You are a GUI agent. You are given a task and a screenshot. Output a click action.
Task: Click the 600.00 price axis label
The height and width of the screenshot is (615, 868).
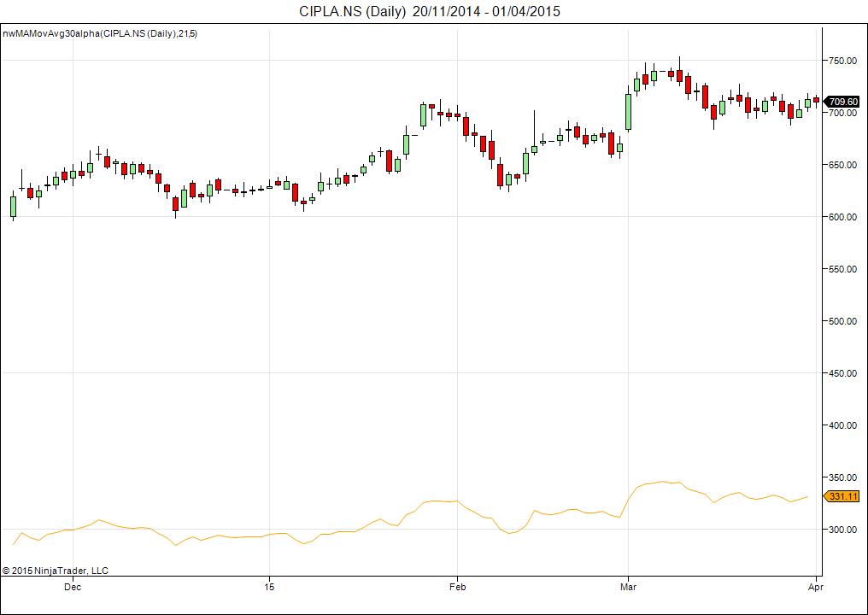coord(842,217)
